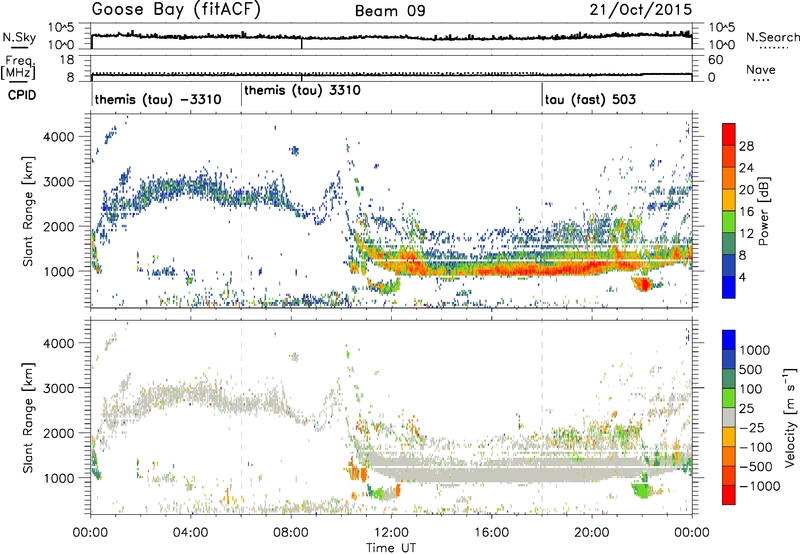Click the 'themis (tau) -3310' CPID label
The height and width of the screenshot is (554, 800).
[x=158, y=99]
